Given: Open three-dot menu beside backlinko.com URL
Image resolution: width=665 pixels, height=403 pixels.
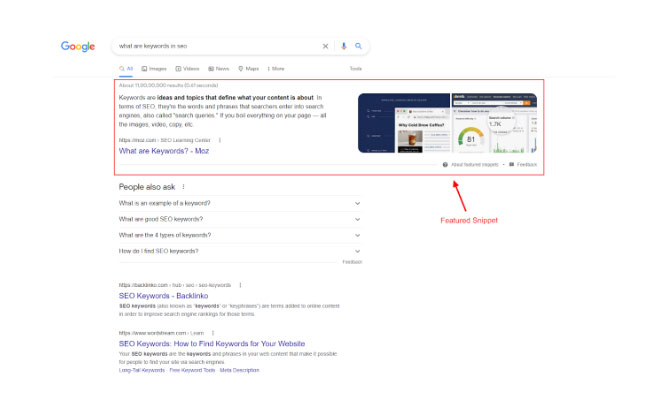Looking at the screenshot, I should 240,285.
